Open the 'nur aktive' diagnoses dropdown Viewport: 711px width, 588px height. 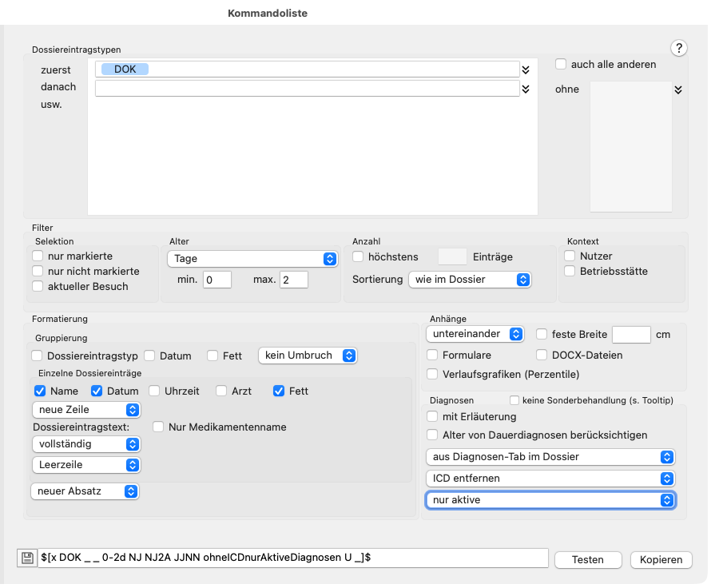[x=551, y=500]
